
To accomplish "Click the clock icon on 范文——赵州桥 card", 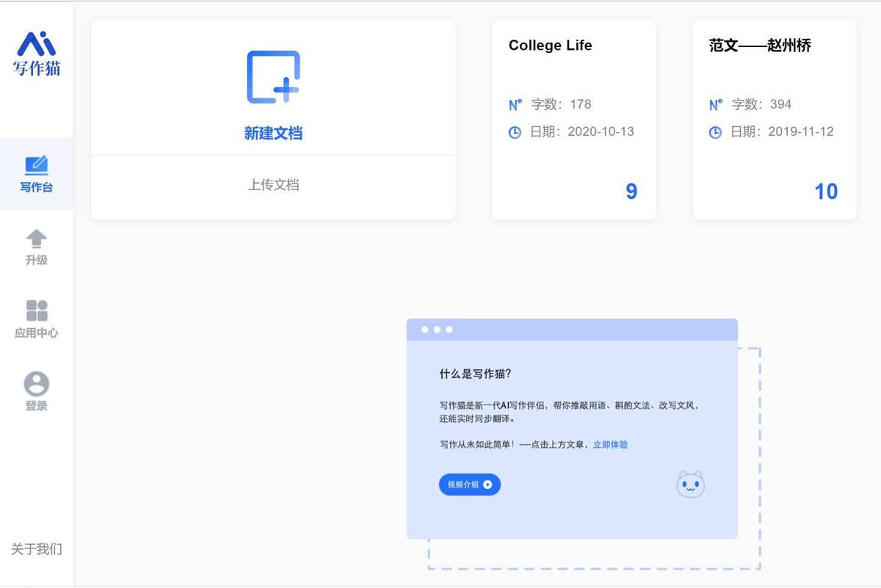I will pyautogui.click(x=715, y=132).
